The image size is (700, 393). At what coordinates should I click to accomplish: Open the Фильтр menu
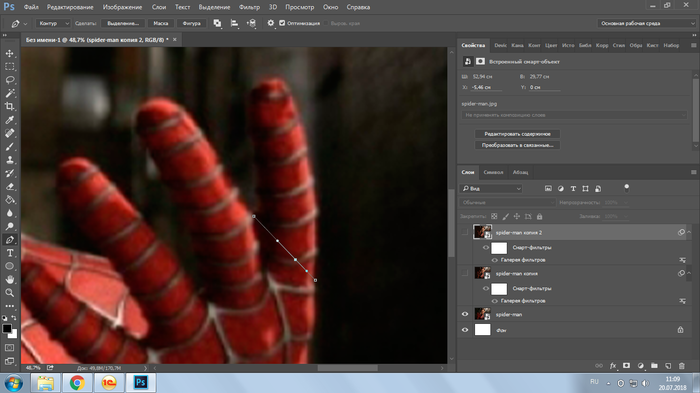point(249,7)
